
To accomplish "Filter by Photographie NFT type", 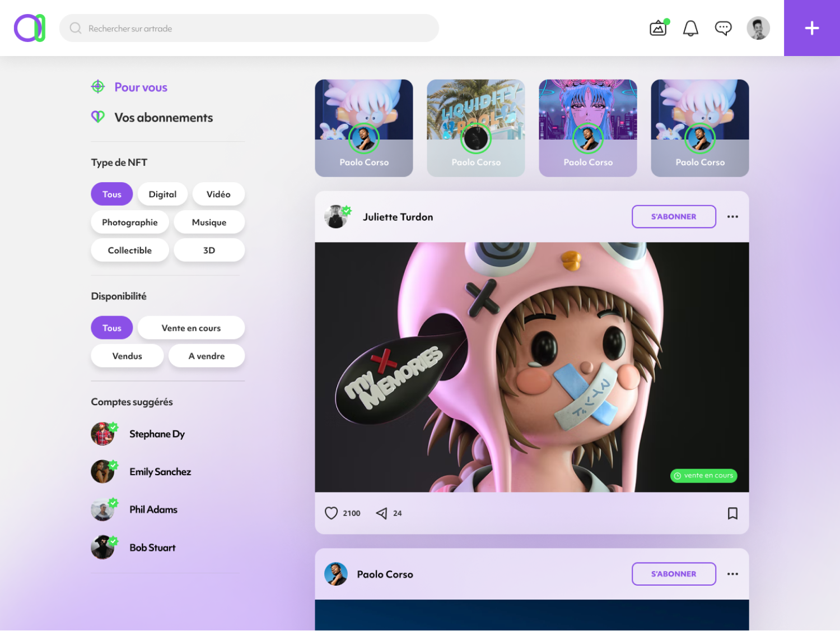I will pyautogui.click(x=130, y=222).
